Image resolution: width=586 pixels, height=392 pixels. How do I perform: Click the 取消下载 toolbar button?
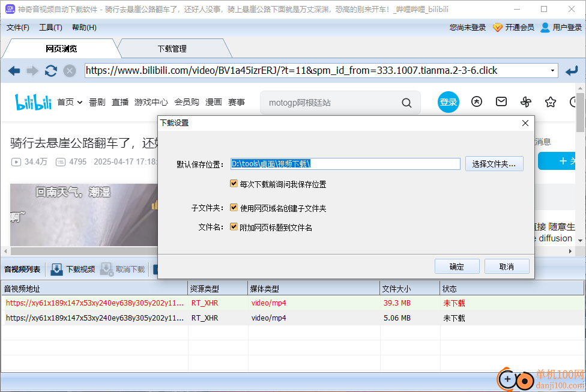click(x=122, y=269)
